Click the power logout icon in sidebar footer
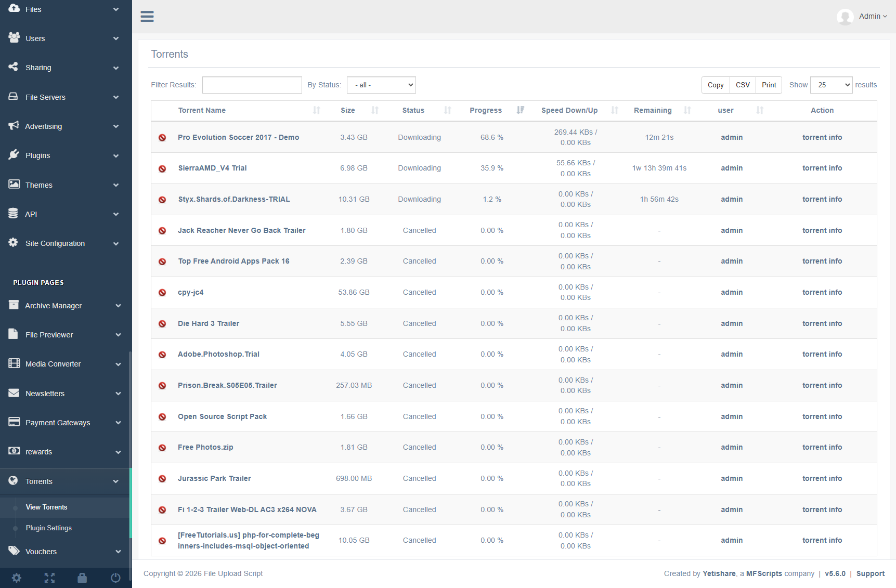The image size is (896, 588). point(115,578)
